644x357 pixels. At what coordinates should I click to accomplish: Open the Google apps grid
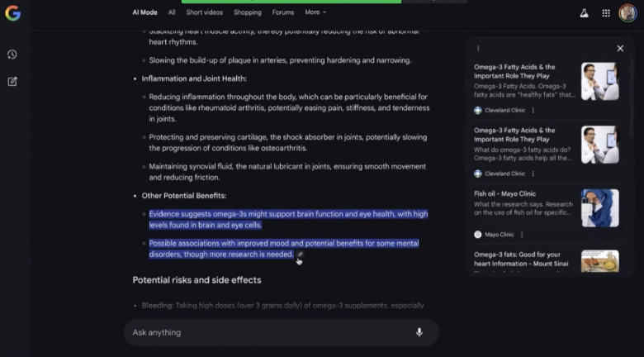point(606,13)
